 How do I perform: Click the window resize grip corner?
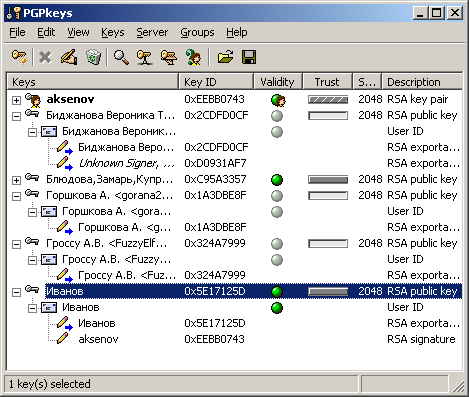tap(459, 386)
